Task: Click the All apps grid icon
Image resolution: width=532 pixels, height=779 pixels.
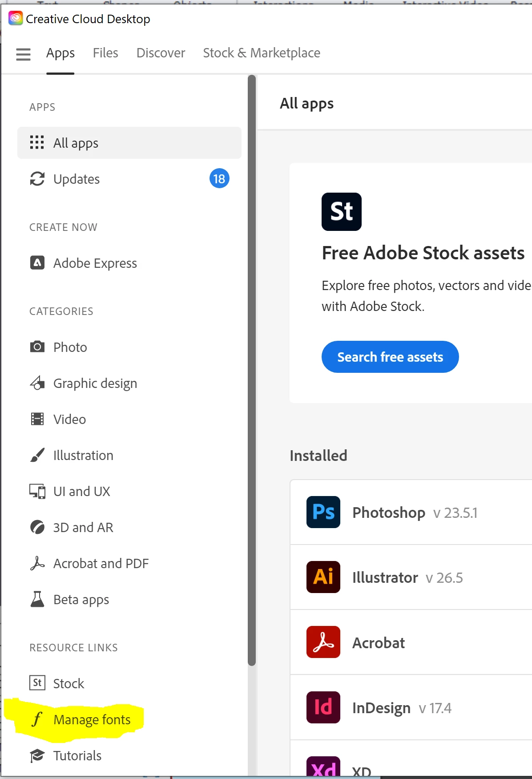Action: [37, 142]
